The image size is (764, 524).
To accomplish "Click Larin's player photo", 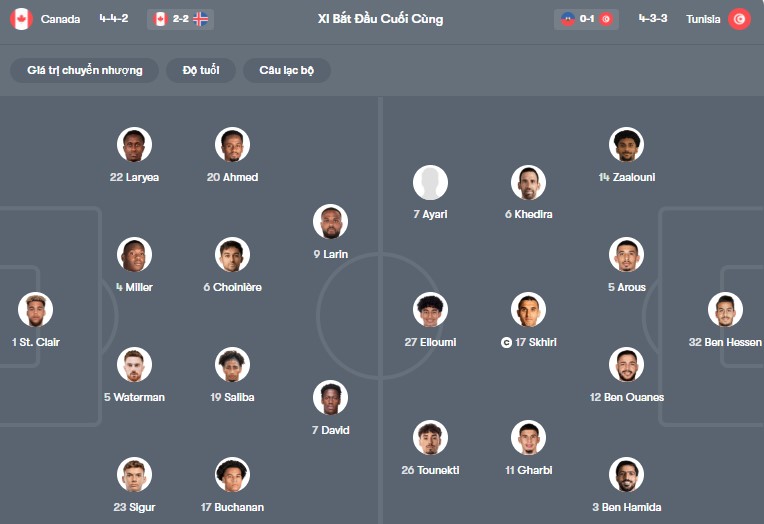I will 330,222.
